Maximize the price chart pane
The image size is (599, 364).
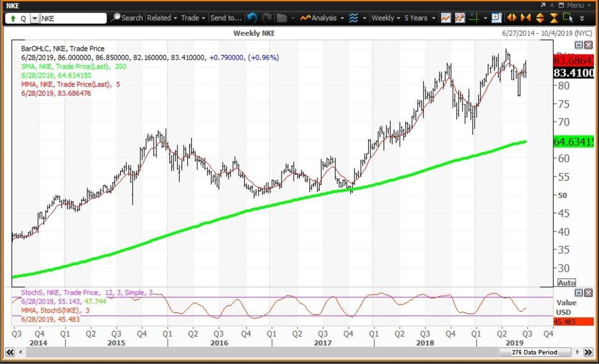579,45
